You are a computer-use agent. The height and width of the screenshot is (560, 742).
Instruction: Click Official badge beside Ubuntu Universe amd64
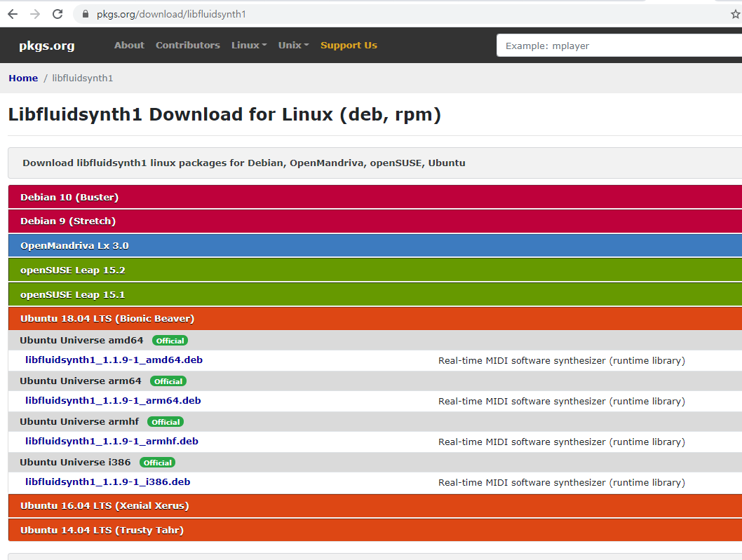tap(170, 341)
